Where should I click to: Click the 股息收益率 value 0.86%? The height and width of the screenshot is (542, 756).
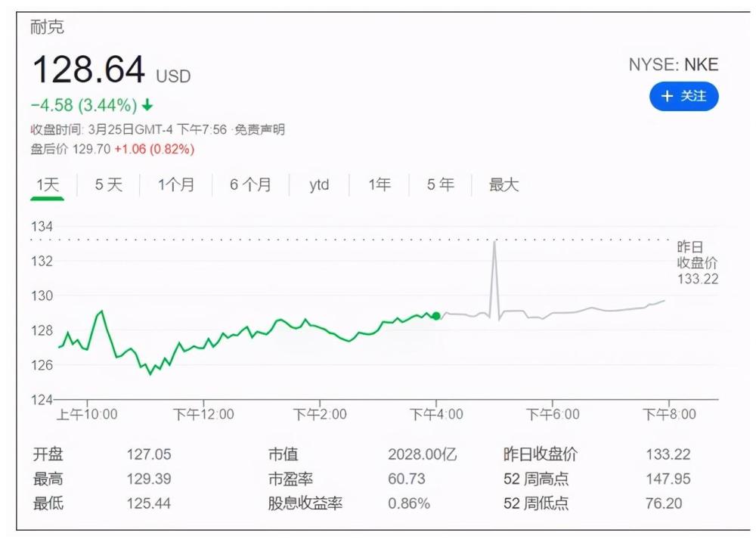[409, 503]
